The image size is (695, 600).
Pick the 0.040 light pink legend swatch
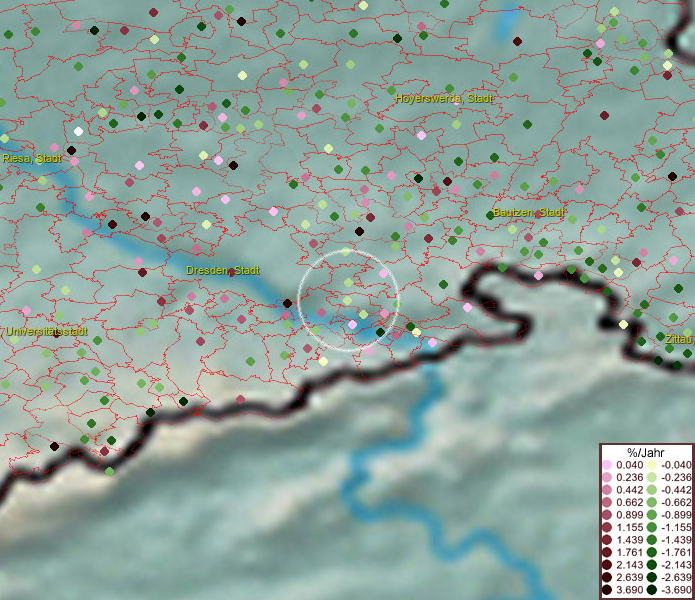pyautogui.click(x=607, y=465)
